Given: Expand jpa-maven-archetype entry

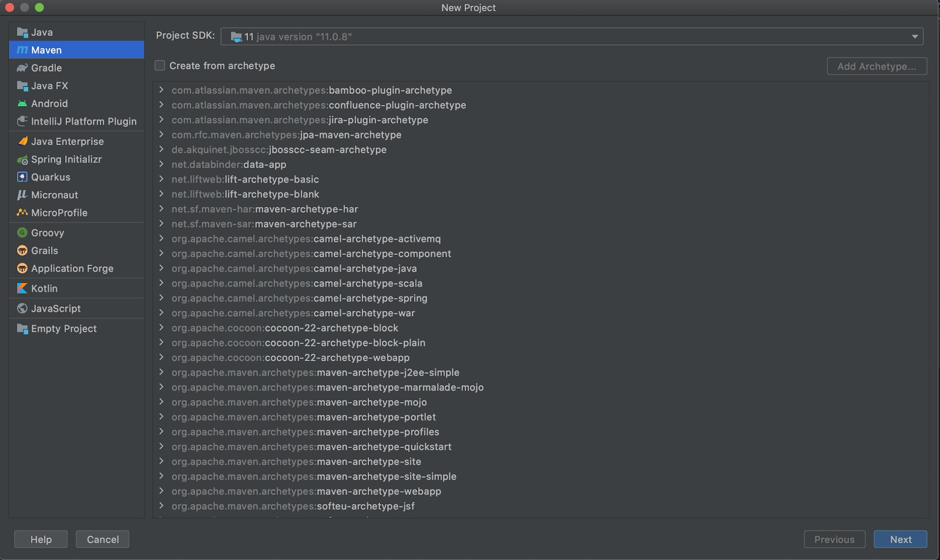Looking at the screenshot, I should point(161,134).
